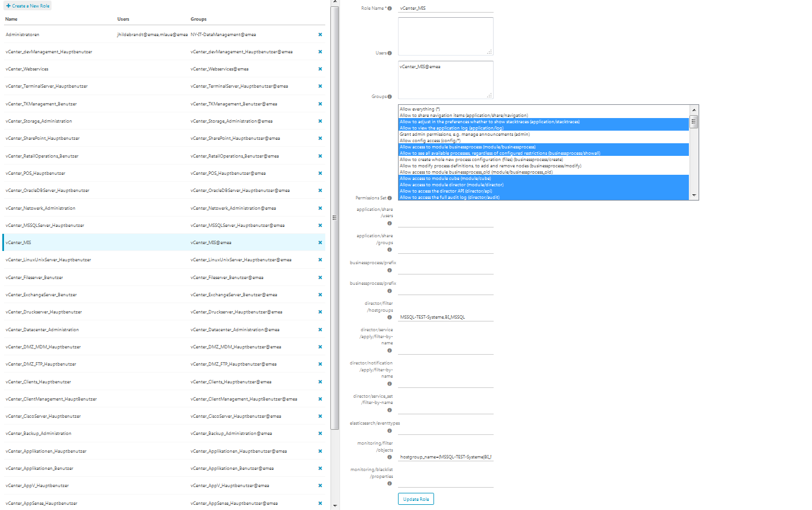The image size is (812, 510).
Task: Remove vCenter_ExchangeServer_Benutzer via x icon
Action: [x=320, y=295]
